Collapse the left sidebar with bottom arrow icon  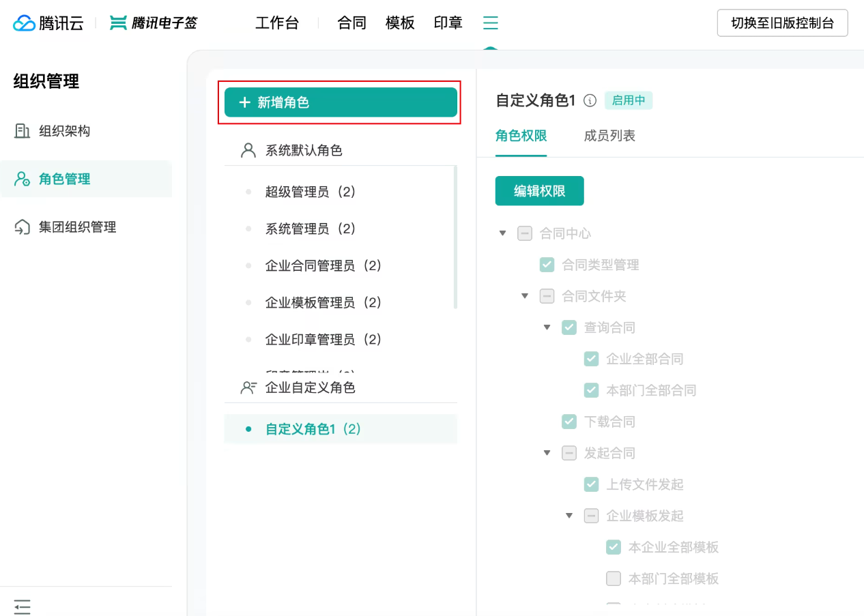point(23,606)
